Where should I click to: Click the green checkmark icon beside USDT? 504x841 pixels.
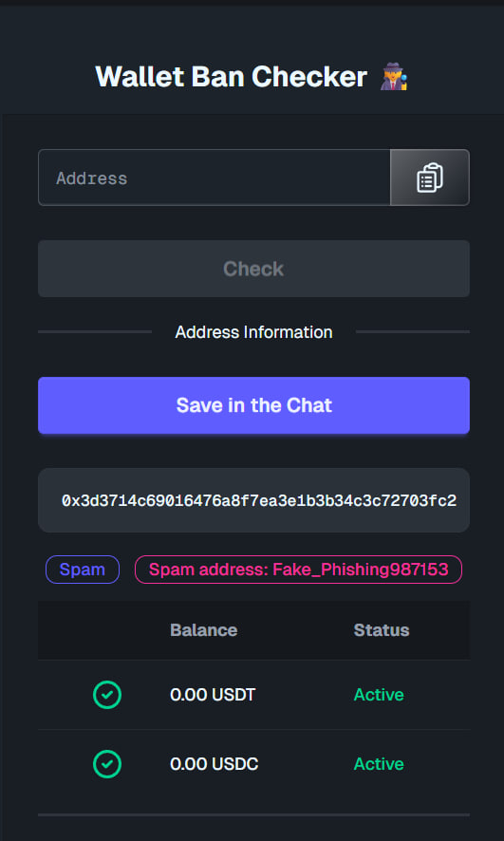[107, 695]
